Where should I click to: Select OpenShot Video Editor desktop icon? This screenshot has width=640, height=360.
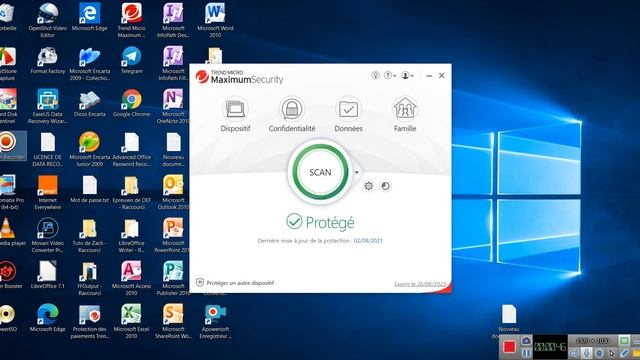tap(47, 20)
